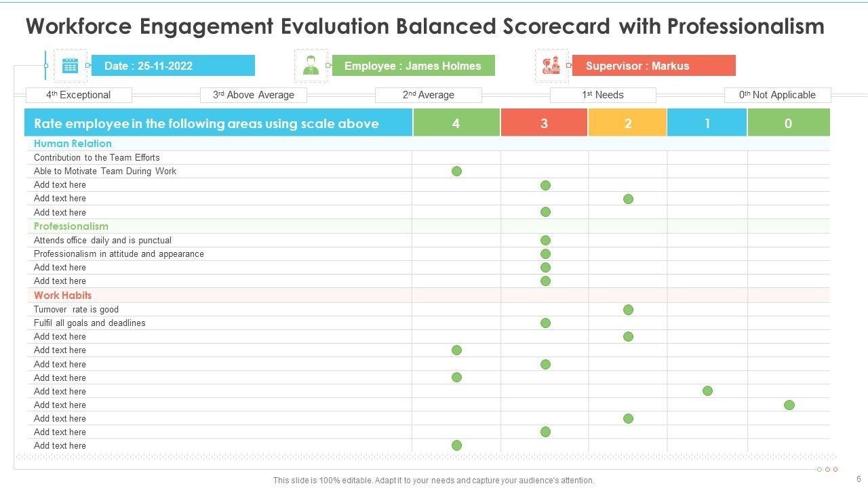Select the Human Relation section heading
868x488 pixels.
[73, 144]
